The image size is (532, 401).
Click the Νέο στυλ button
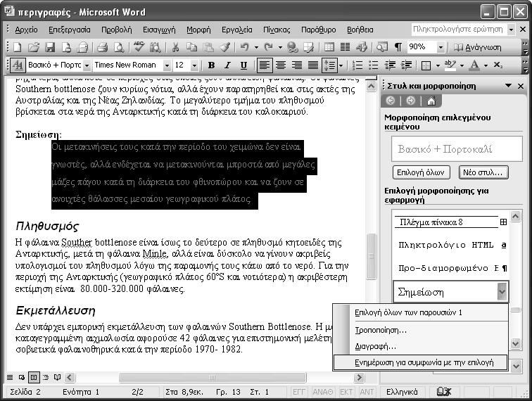click(483, 172)
